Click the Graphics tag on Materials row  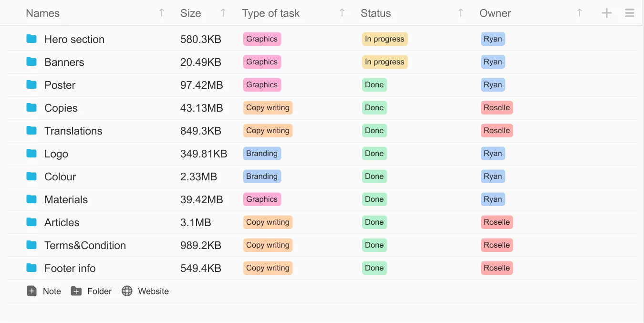pos(261,199)
